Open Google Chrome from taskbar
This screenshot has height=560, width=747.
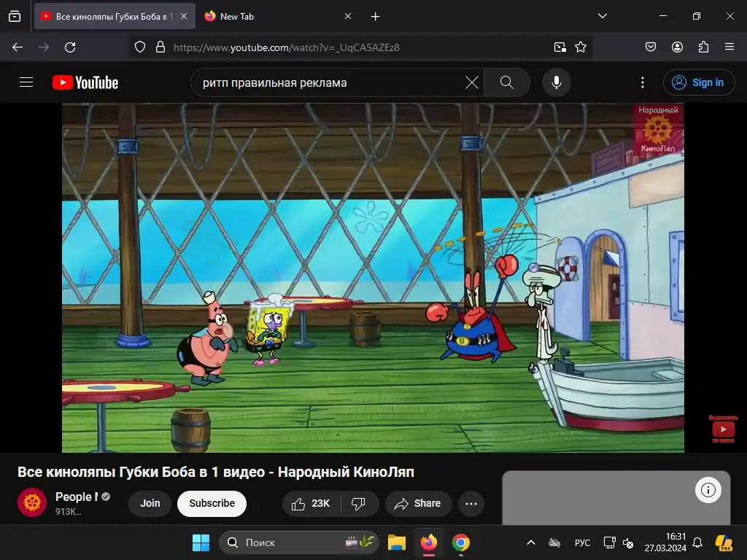pyautogui.click(x=461, y=542)
